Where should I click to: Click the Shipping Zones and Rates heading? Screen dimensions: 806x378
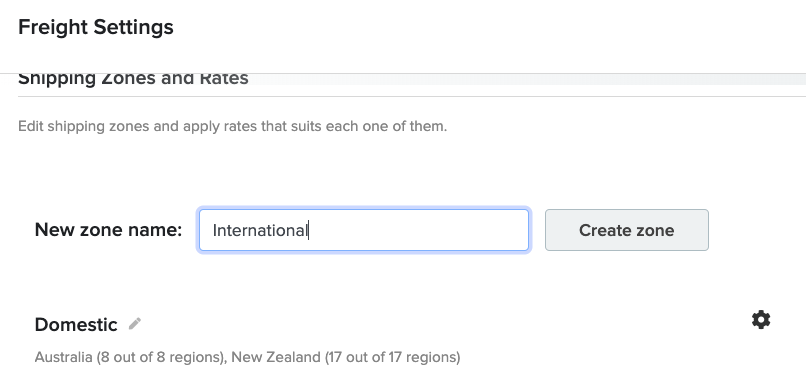pos(133,79)
